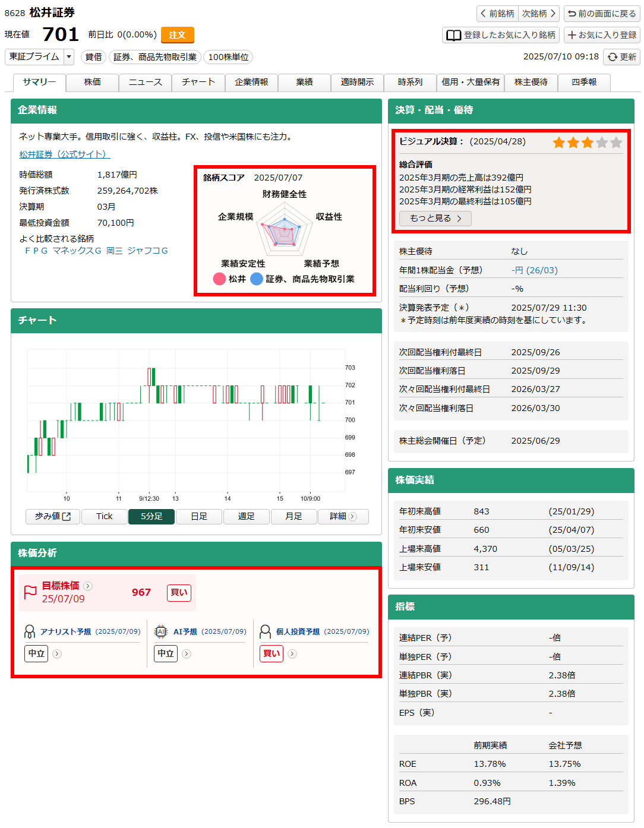Screen dimensions: 644x828
Task: Open compared stock 岡三
Action: click(x=115, y=251)
